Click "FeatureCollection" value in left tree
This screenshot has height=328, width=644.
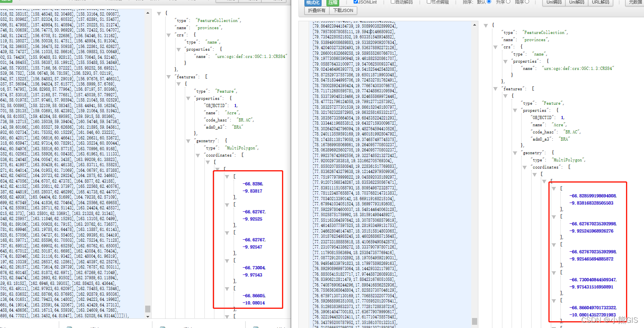coord(218,20)
